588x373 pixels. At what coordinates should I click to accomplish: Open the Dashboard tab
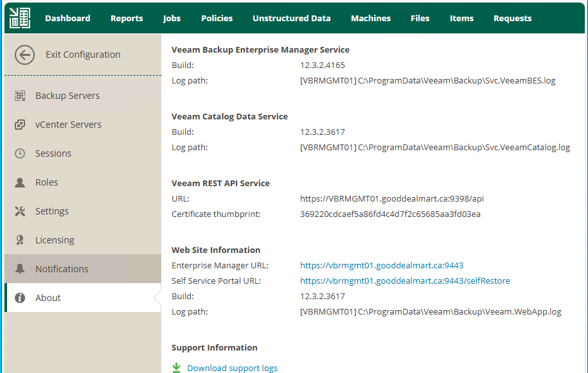(67, 18)
